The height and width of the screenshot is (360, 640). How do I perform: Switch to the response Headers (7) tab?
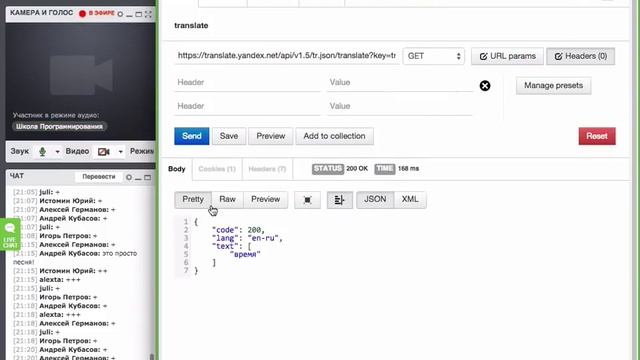[267, 169]
